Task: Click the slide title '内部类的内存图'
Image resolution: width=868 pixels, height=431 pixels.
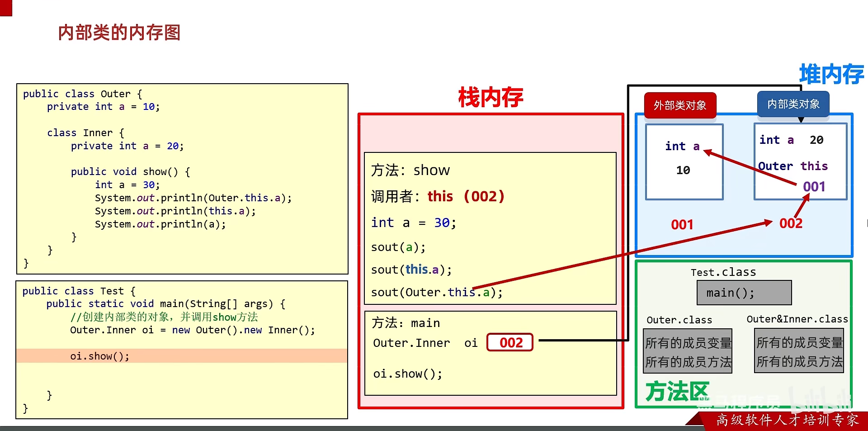Action: tap(119, 33)
